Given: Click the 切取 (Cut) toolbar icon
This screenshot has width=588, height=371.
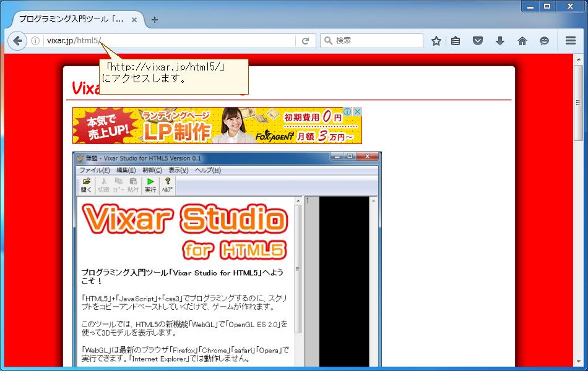Looking at the screenshot, I should coord(103,182).
